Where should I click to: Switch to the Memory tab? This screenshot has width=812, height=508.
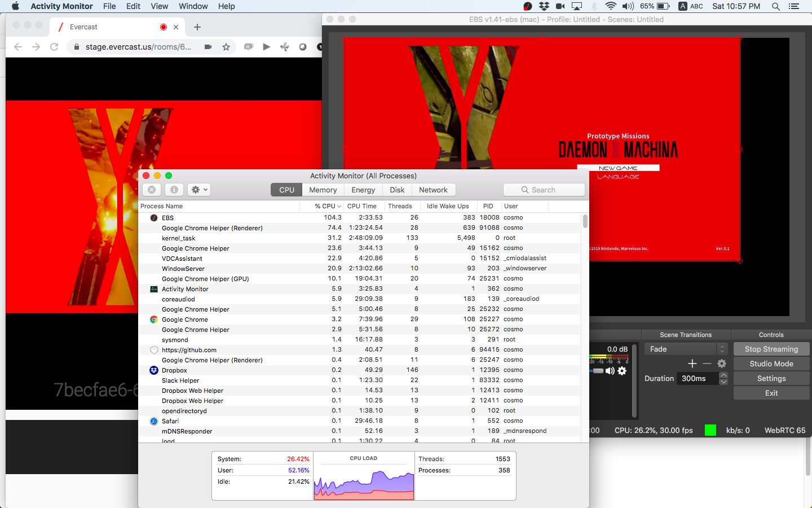tap(323, 190)
